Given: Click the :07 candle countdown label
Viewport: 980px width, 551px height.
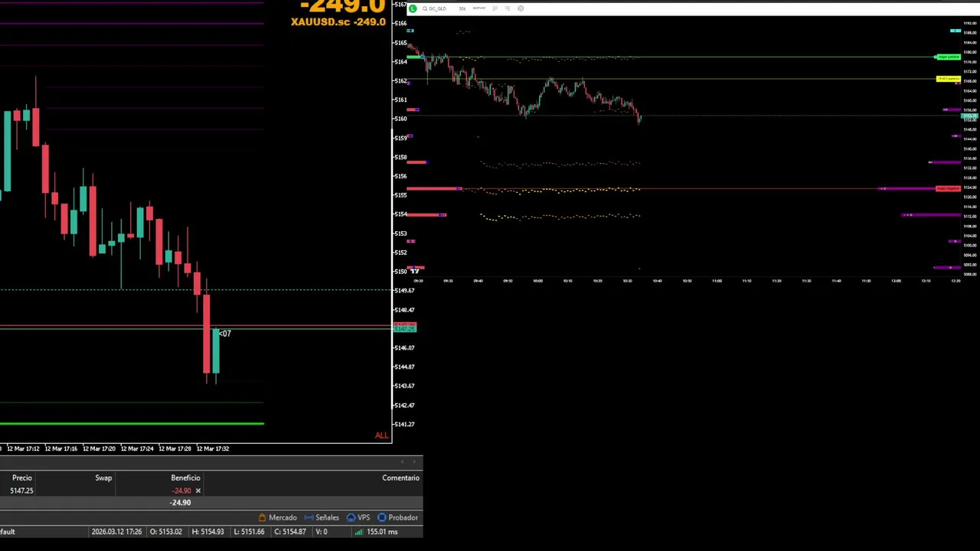Looking at the screenshot, I should 224,334.
